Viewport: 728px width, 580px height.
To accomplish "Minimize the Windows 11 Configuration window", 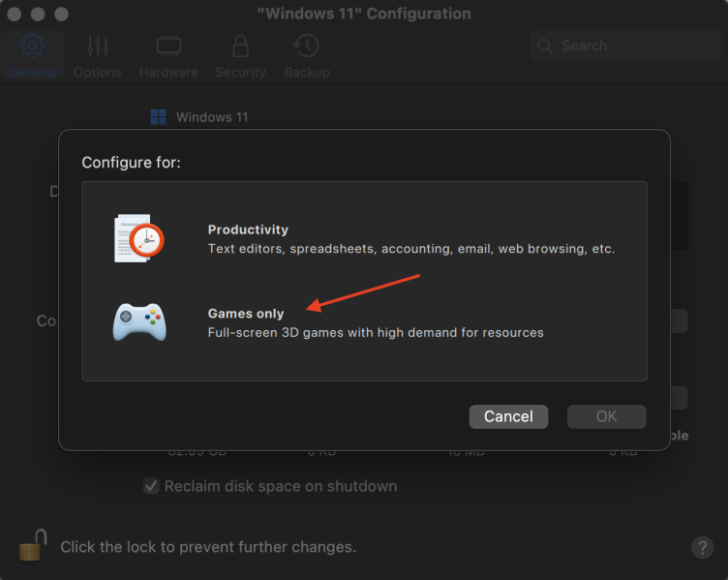I will coord(39,15).
